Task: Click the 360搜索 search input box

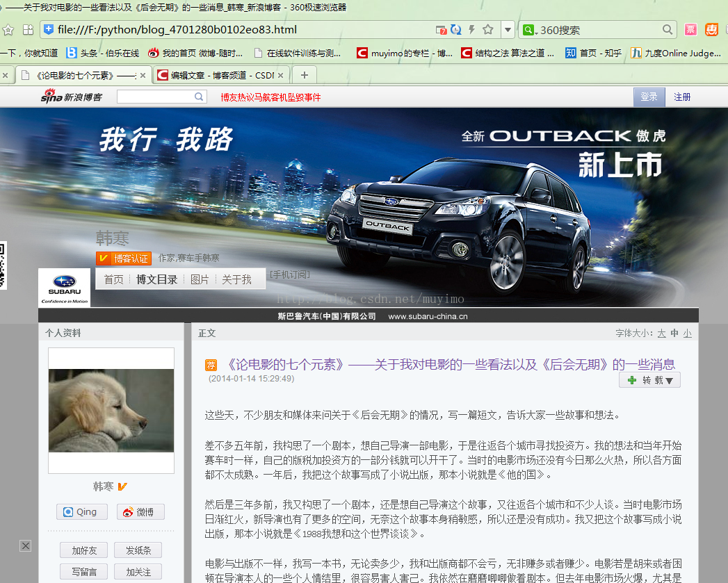Action: [x=599, y=30]
